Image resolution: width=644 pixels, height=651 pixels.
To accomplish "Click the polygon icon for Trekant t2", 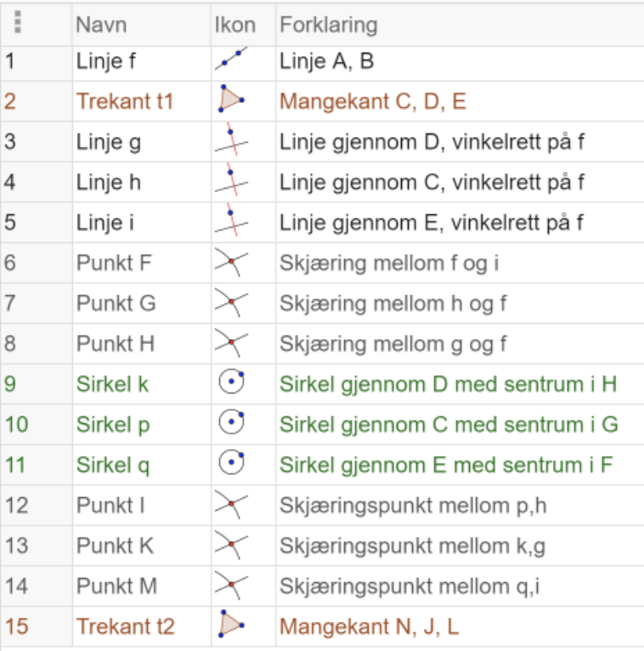I will pyautogui.click(x=231, y=626).
